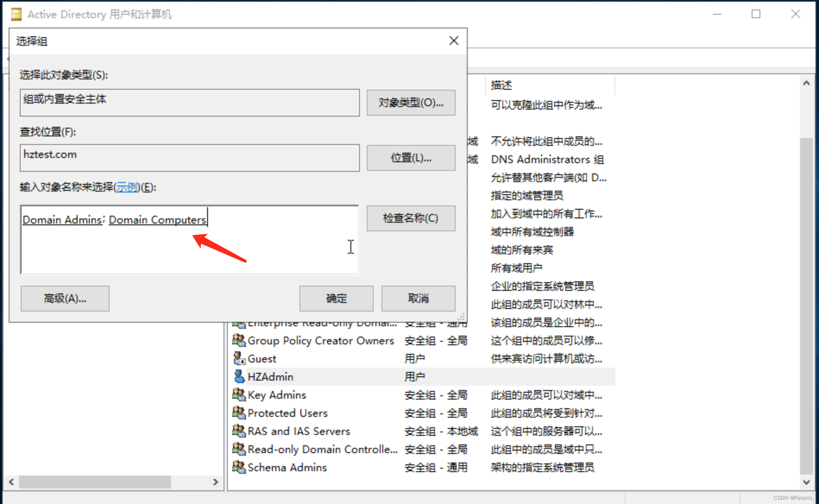Click the tree pane horizontal scroll right arrow
Viewport: 819px width, 504px height.
point(215,482)
